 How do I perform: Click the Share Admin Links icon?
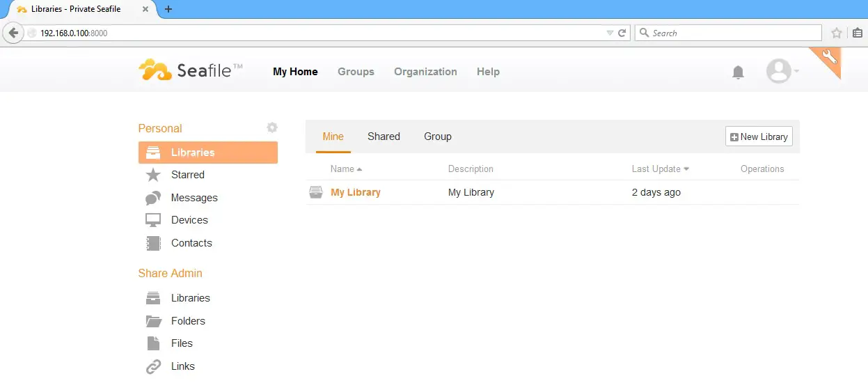[x=153, y=366]
